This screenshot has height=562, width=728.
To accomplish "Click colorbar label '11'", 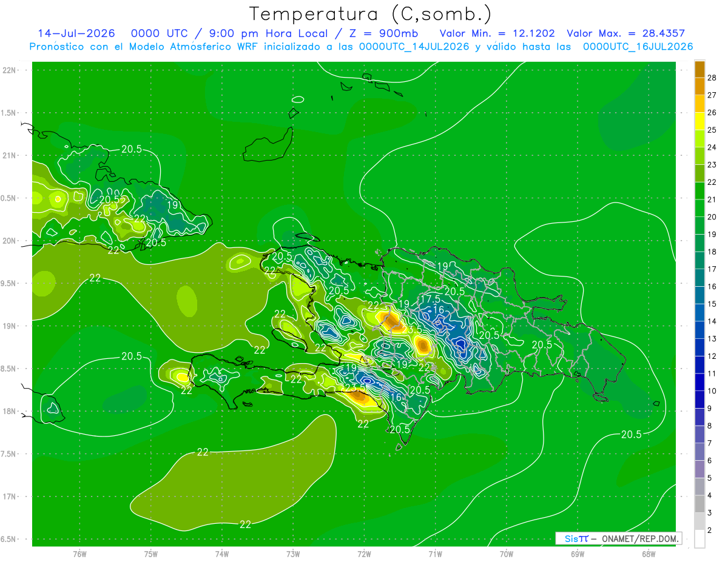I will (x=712, y=374).
